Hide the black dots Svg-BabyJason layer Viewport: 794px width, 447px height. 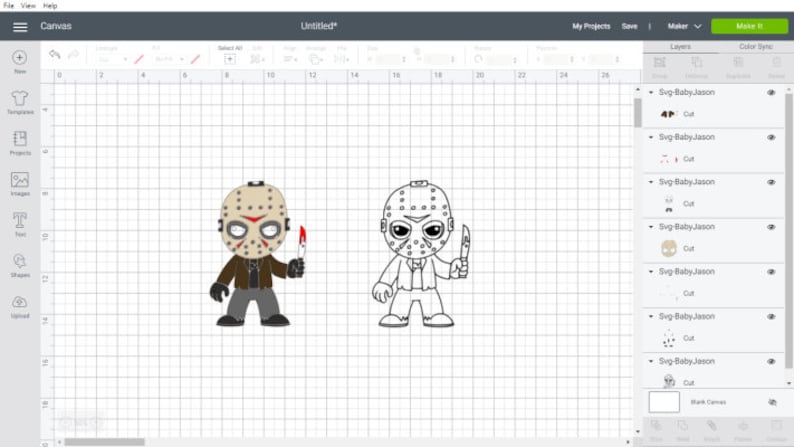[771, 317]
